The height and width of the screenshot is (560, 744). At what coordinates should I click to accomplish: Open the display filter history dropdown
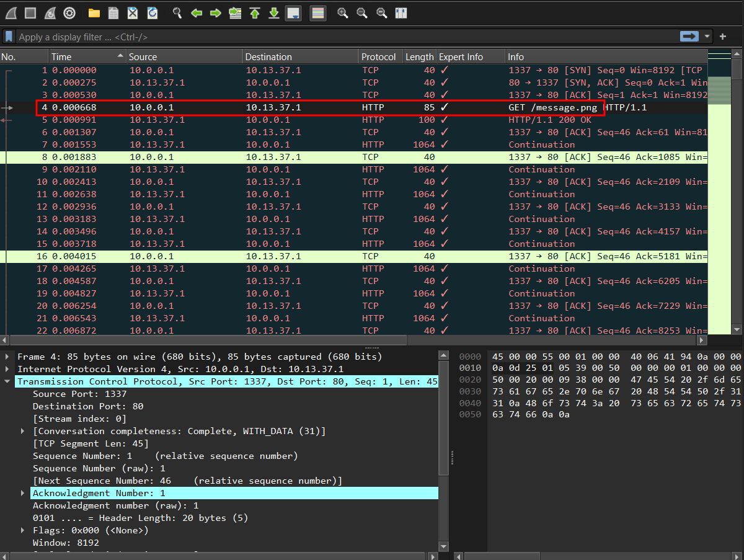(x=707, y=37)
